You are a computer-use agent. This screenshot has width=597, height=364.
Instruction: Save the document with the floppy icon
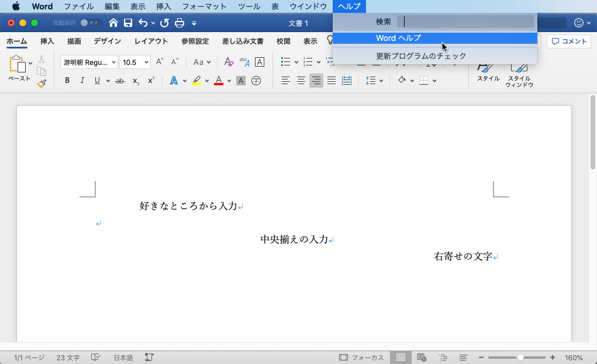(128, 23)
